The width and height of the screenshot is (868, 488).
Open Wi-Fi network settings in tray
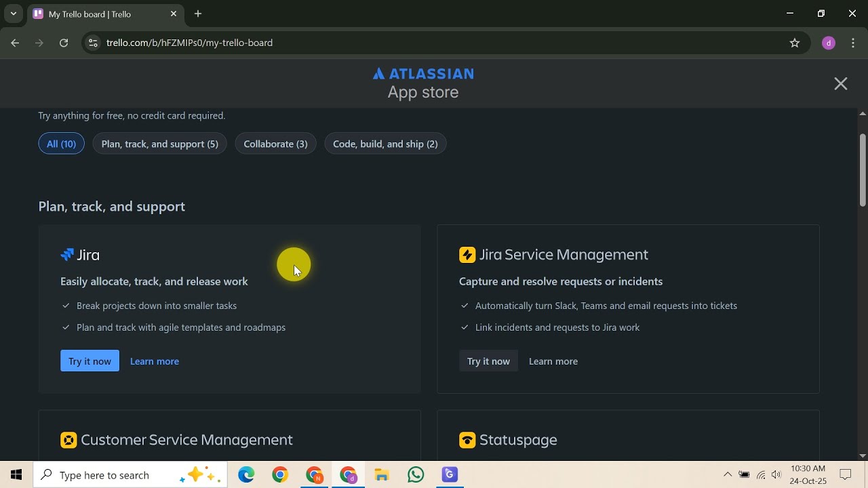click(x=761, y=475)
